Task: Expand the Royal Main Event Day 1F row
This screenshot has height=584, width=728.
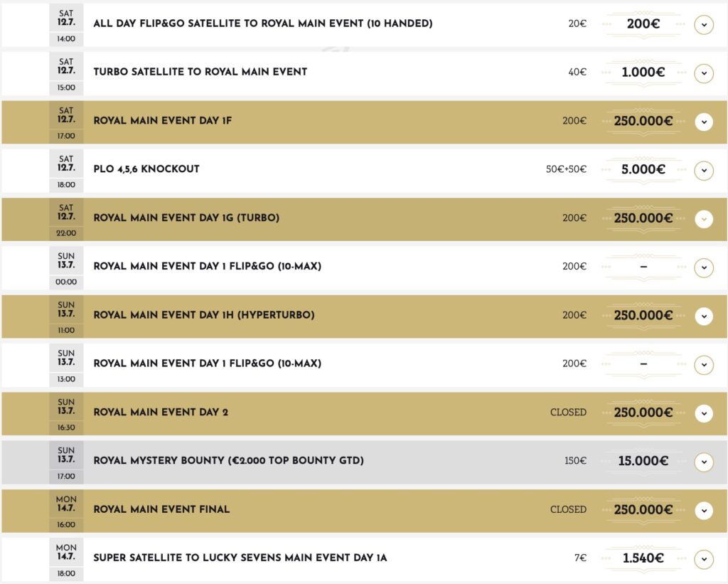Action: (x=704, y=122)
